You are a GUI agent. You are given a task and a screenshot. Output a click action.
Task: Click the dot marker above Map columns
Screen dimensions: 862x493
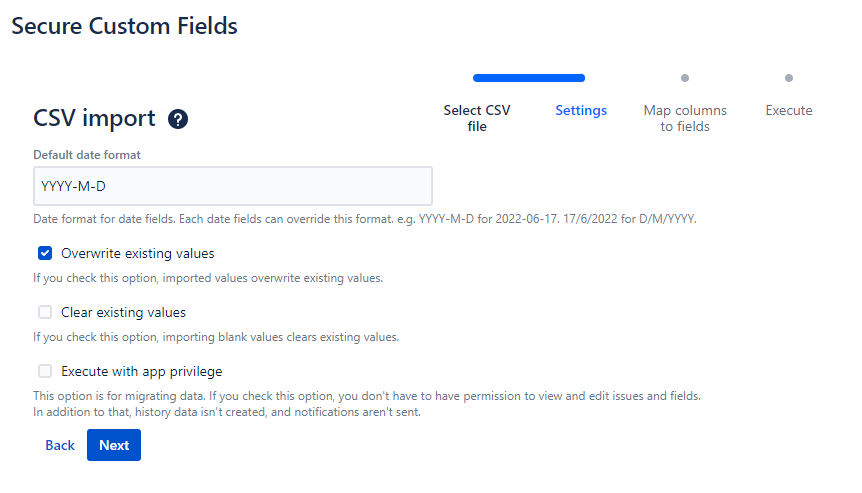(x=685, y=78)
